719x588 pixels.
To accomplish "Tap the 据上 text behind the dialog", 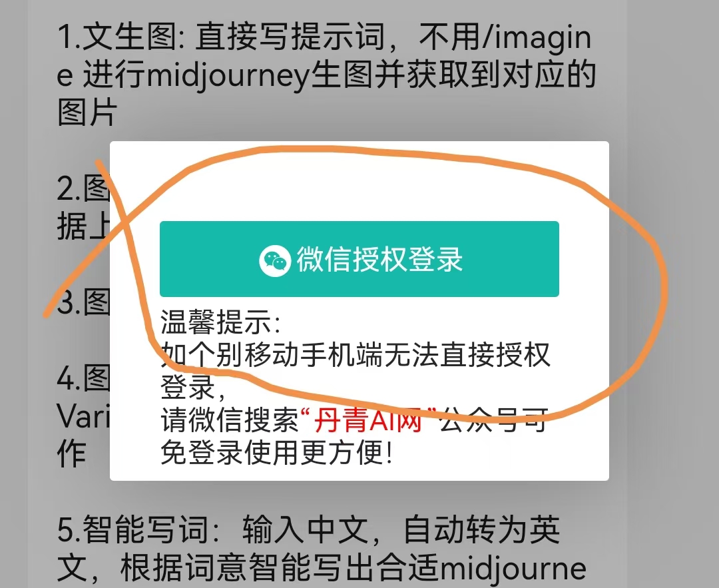I will [x=83, y=226].
